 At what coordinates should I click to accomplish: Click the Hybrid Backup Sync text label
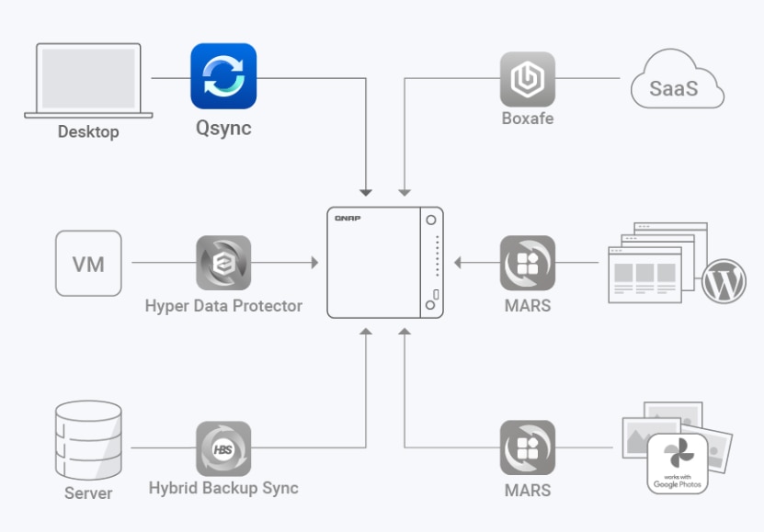(x=223, y=488)
